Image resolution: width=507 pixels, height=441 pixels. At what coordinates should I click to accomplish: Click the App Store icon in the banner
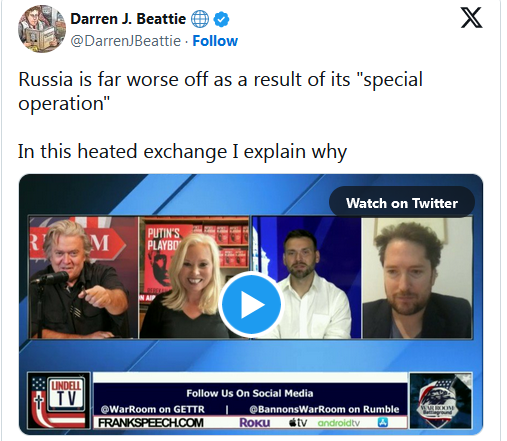(x=383, y=423)
